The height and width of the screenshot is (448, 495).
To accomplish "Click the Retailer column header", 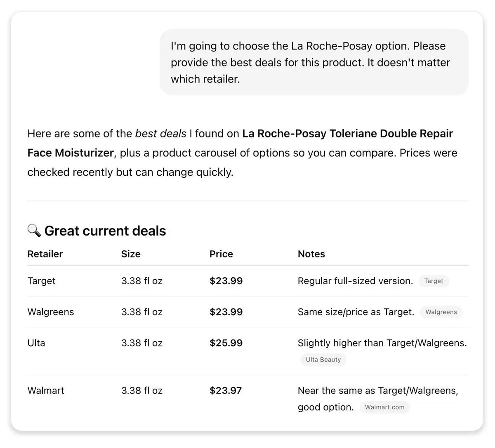I will 45,254.
